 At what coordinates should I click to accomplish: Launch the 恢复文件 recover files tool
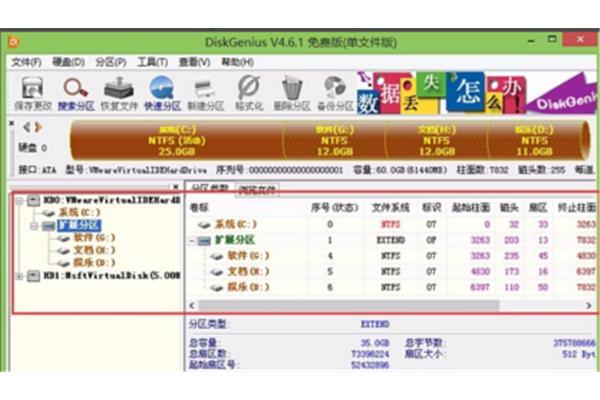tap(119, 94)
